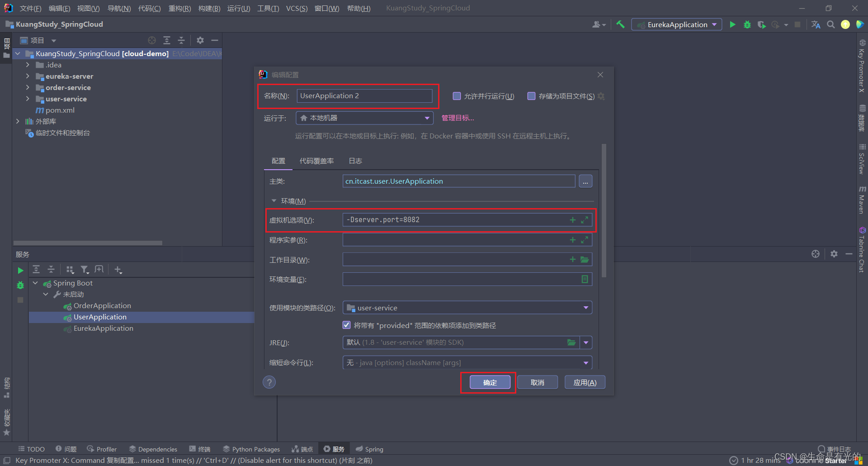Click Add Service plus icon

click(x=118, y=270)
